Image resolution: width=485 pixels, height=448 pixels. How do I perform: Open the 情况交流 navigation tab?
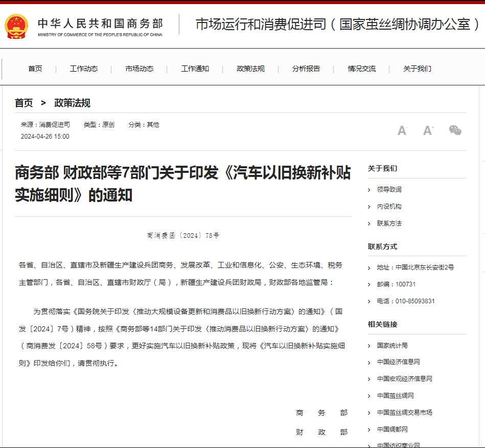362,69
